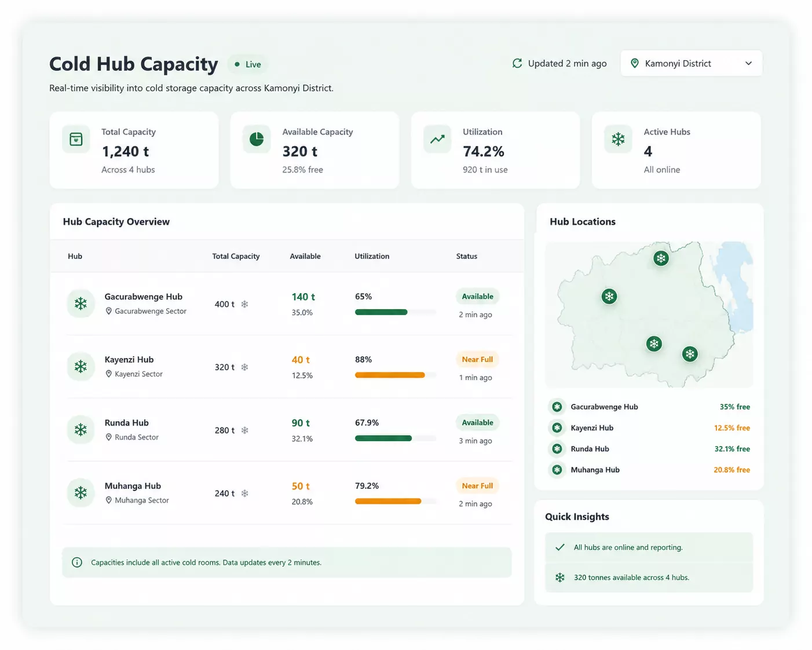Click the 50 t available value

click(x=301, y=486)
